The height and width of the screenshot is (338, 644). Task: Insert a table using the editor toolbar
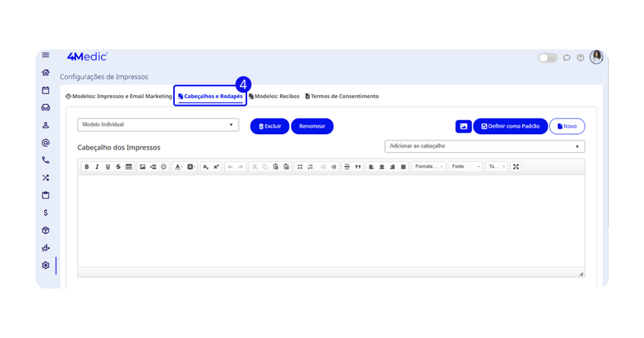pyautogui.click(x=129, y=167)
